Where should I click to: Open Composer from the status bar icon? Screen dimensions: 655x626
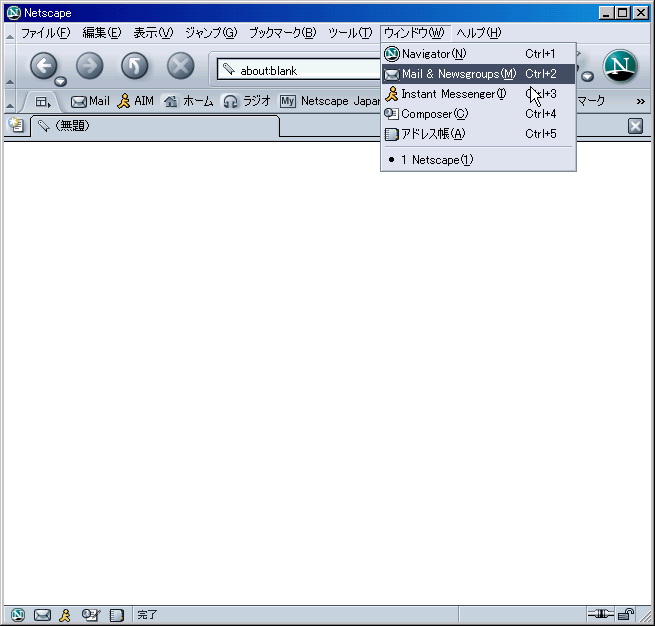[x=91, y=615]
